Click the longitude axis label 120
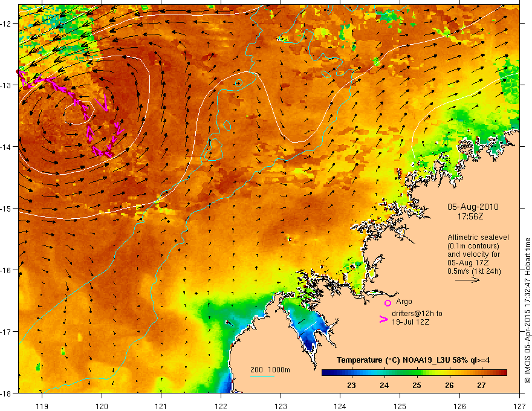532x411 pixels. [x=102, y=406]
